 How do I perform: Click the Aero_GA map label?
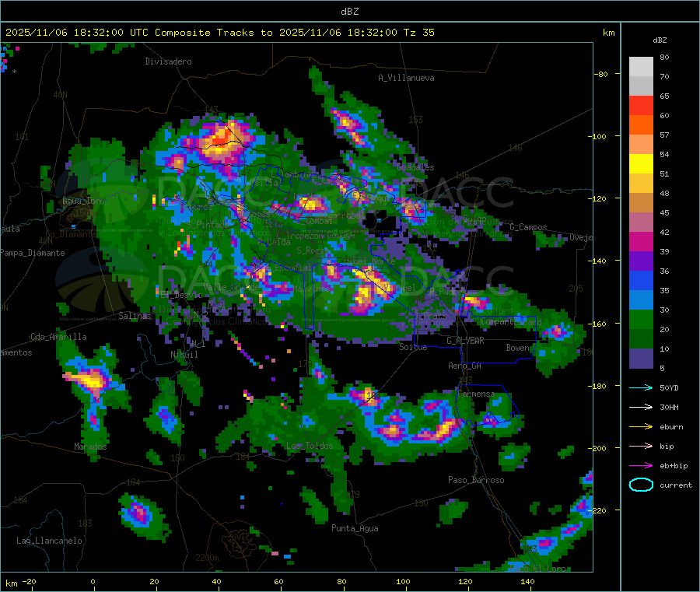[464, 366]
